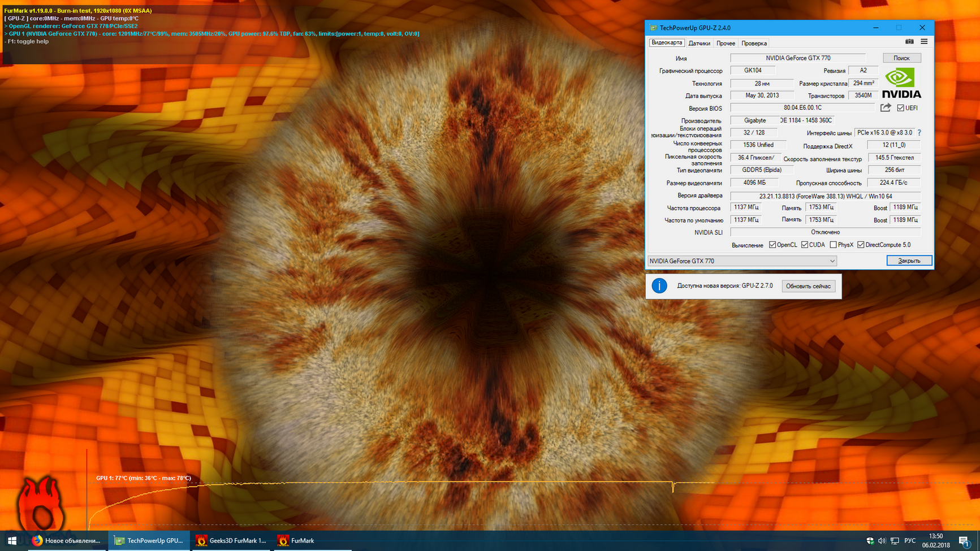Click the GK104 graphics processor value
This screenshot has height=551, width=980.
coord(752,71)
